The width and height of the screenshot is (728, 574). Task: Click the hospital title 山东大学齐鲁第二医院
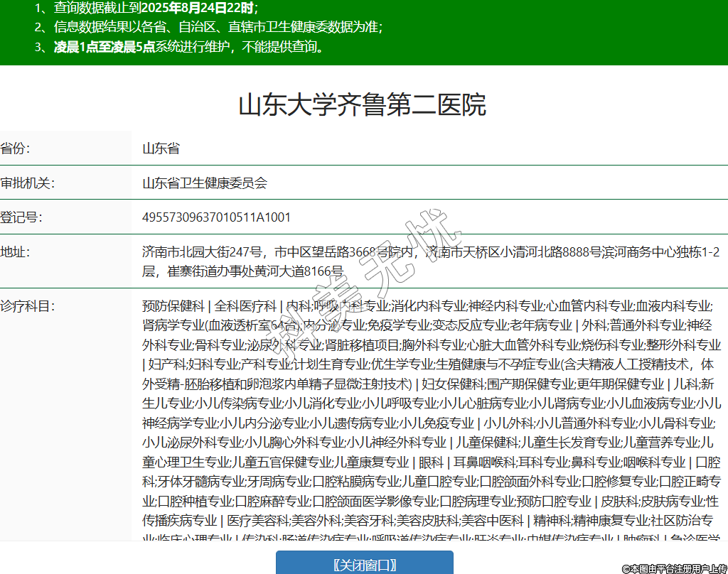tap(362, 104)
